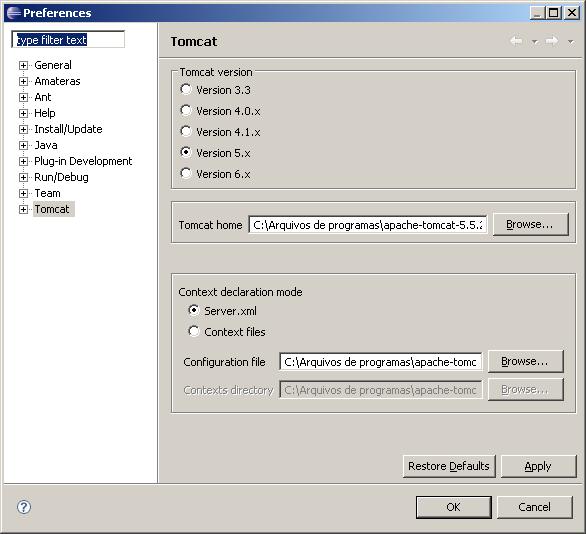
Task: Browse for Tomcat home directory
Action: pyautogui.click(x=531, y=224)
